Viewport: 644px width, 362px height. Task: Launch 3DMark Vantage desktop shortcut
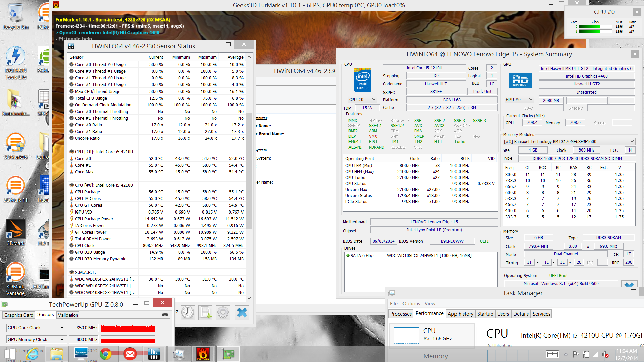click(15, 279)
